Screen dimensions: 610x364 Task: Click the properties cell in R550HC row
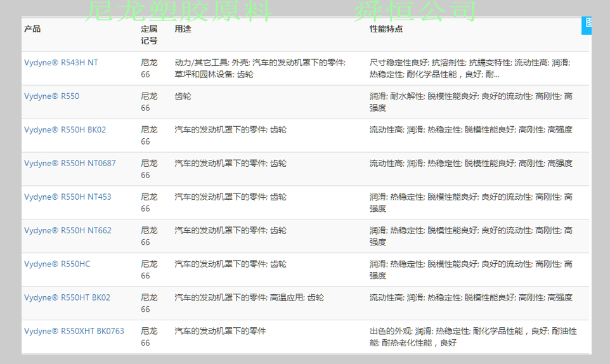pyautogui.click(x=471, y=270)
